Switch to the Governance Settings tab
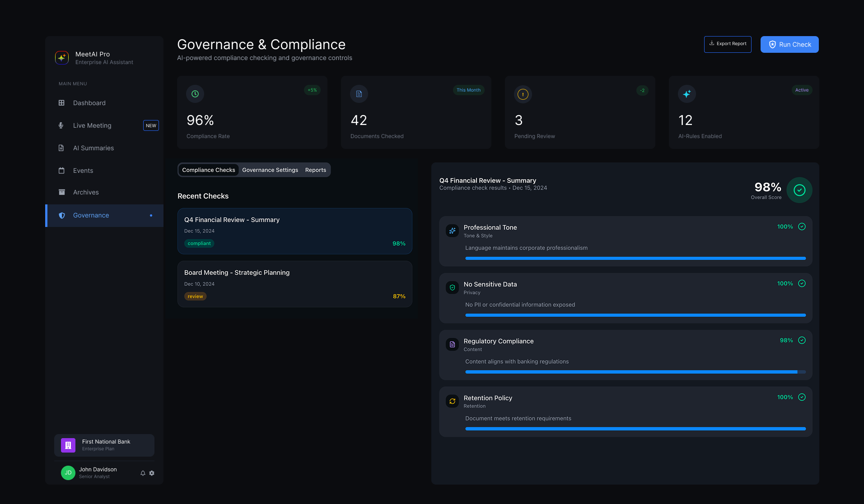864x504 pixels. click(270, 170)
